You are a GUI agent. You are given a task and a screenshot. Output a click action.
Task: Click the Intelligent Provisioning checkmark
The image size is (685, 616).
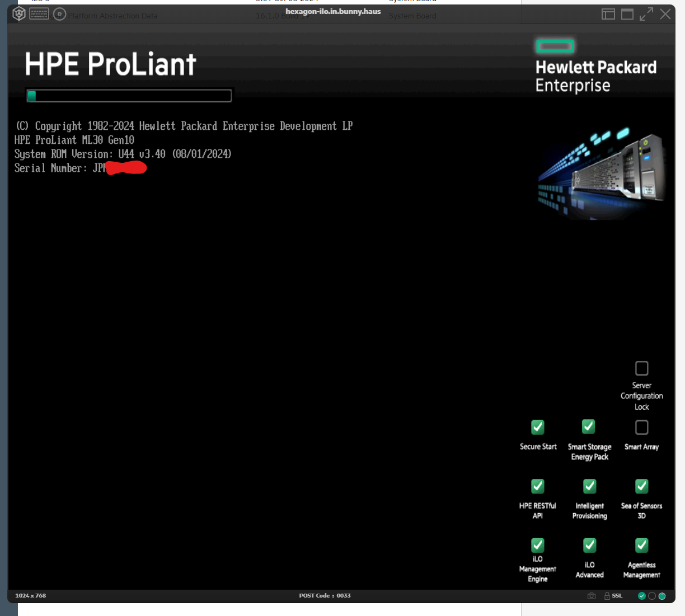click(590, 486)
